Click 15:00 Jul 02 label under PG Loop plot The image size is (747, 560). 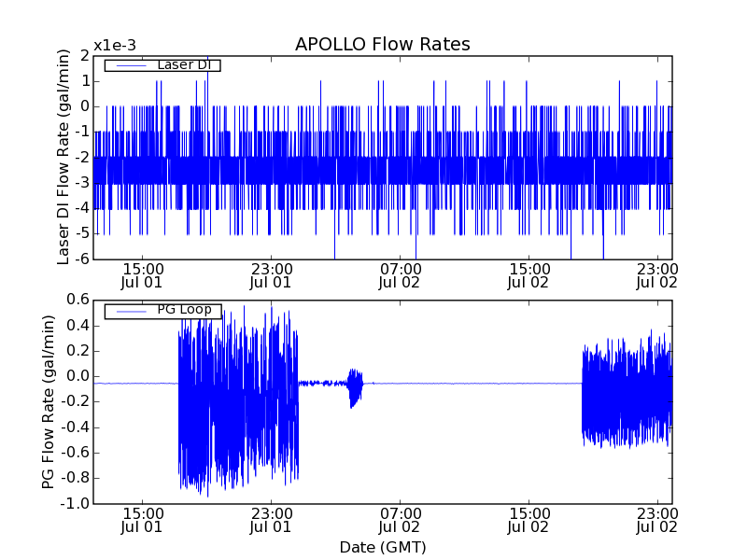point(529,521)
